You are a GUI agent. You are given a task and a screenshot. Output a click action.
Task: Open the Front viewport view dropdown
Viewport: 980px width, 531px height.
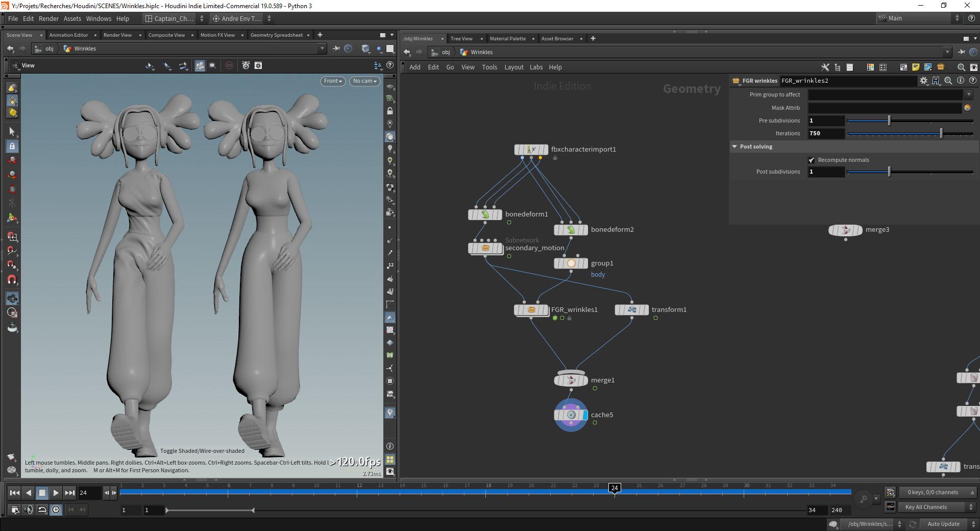(333, 81)
